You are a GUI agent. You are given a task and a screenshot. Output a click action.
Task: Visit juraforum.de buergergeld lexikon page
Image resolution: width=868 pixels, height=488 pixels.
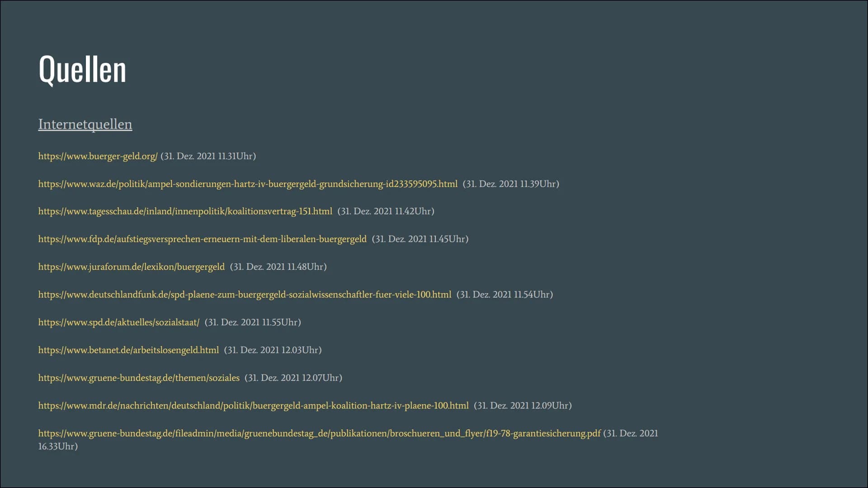(x=131, y=266)
